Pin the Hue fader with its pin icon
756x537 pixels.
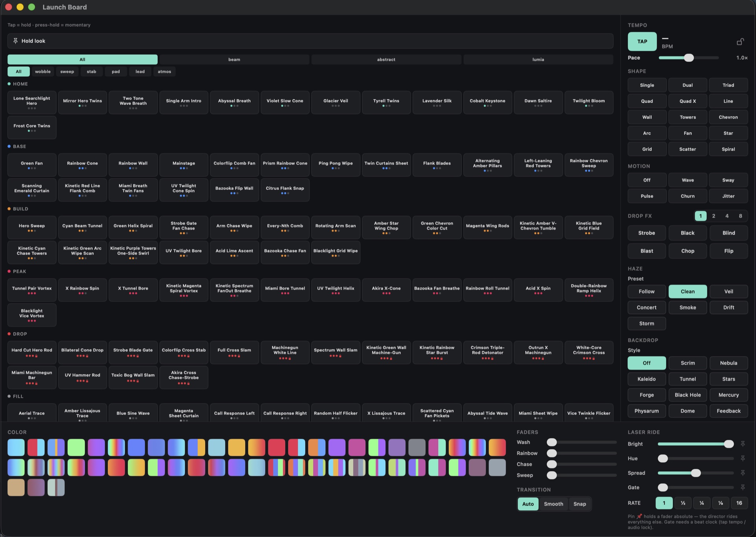click(743, 458)
